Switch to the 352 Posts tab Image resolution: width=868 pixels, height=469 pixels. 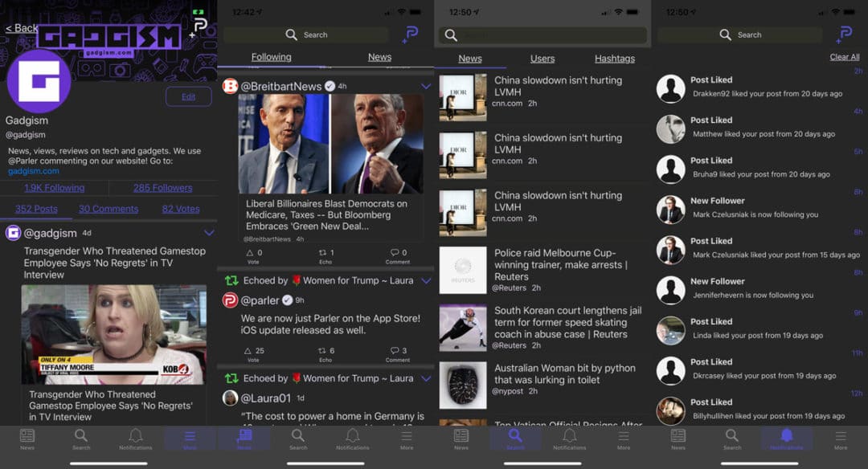point(36,209)
